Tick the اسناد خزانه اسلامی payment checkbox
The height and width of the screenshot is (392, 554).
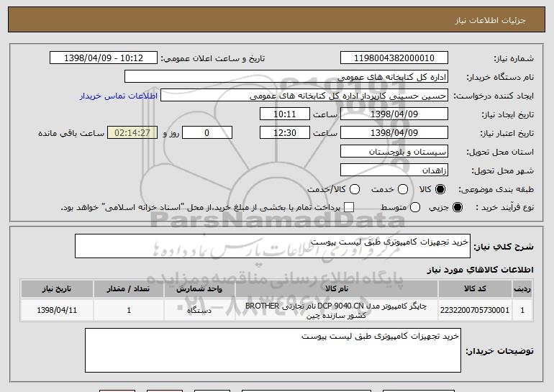coord(350,208)
